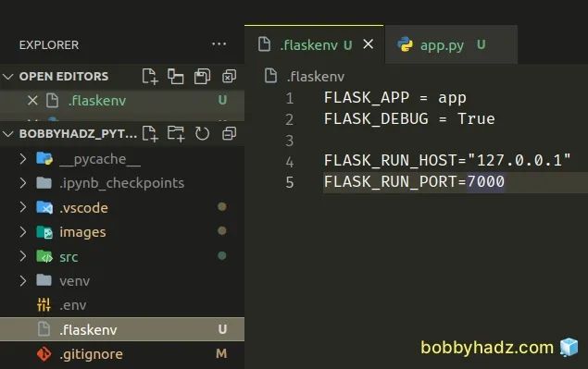Click the M status badge beside .gitignore

221,353
